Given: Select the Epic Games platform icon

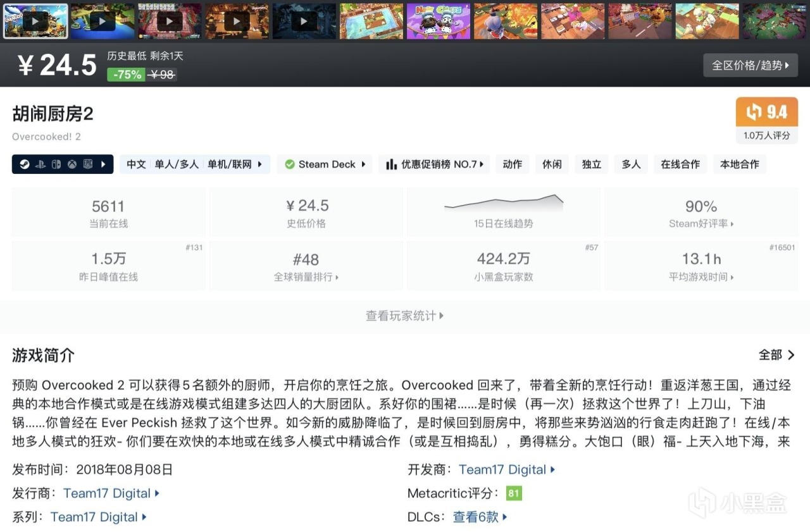Looking at the screenshot, I should (88, 164).
